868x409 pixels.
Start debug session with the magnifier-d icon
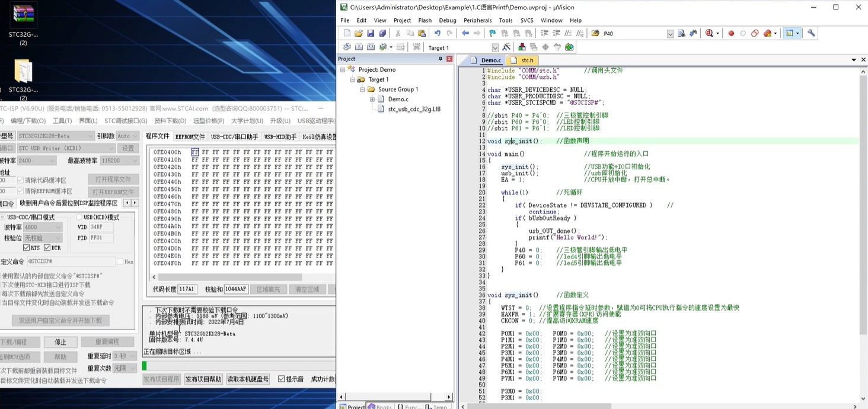tap(710, 33)
